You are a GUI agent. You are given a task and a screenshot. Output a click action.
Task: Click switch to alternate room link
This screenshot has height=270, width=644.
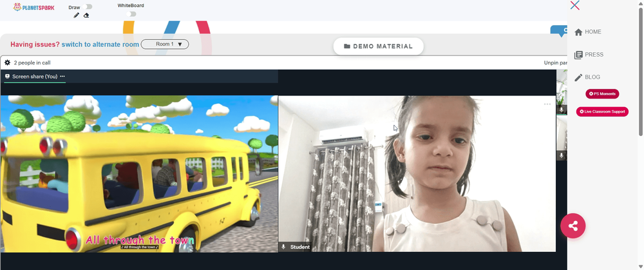point(100,44)
